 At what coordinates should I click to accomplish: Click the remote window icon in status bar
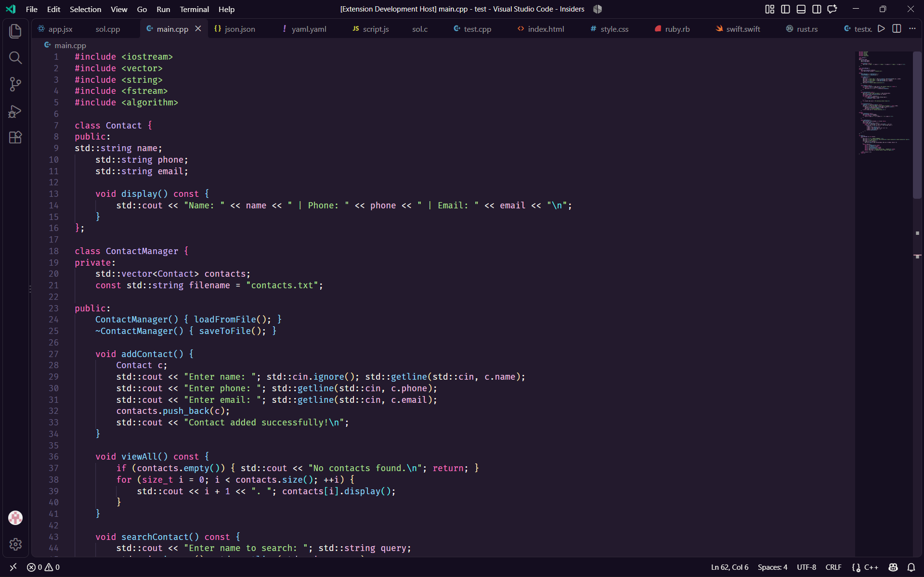pyautogui.click(x=13, y=567)
